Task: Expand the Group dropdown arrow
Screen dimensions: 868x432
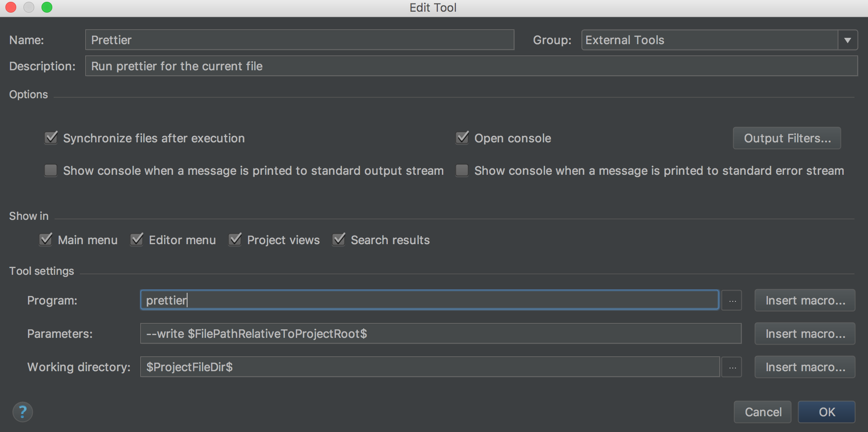Action: point(848,40)
